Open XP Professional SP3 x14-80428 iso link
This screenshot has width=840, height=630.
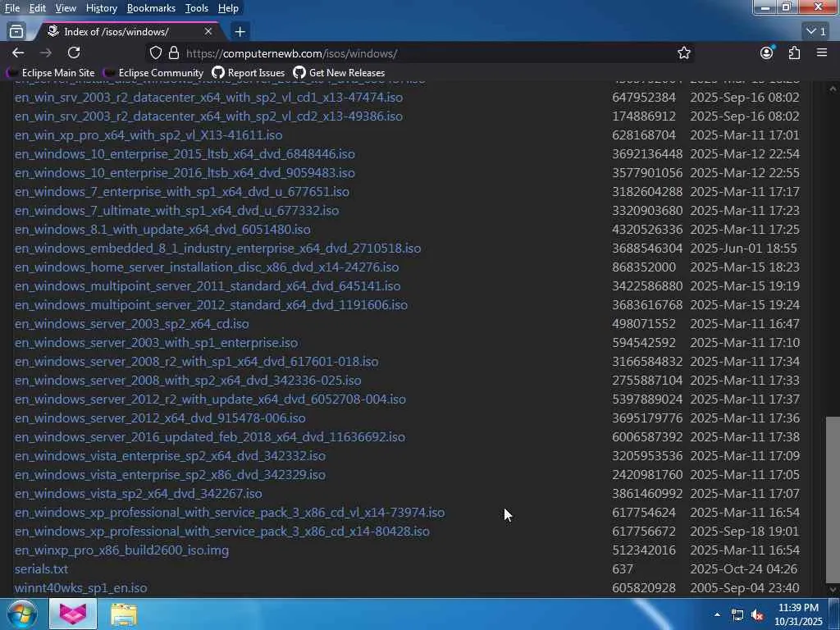[221, 532]
